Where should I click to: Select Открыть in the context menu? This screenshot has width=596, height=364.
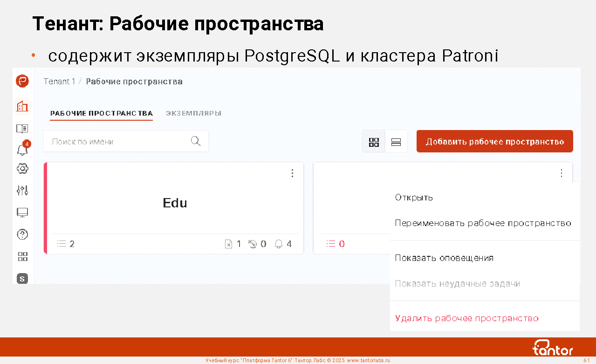tap(414, 198)
